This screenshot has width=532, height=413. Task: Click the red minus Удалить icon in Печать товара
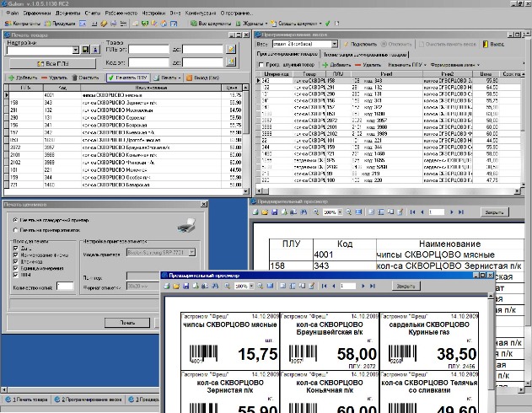click(46, 77)
